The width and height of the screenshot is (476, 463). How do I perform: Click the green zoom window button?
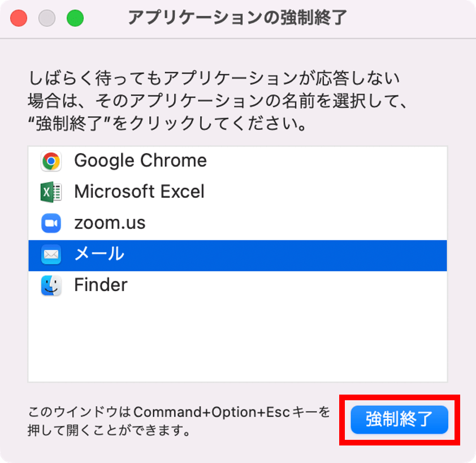[75, 19]
